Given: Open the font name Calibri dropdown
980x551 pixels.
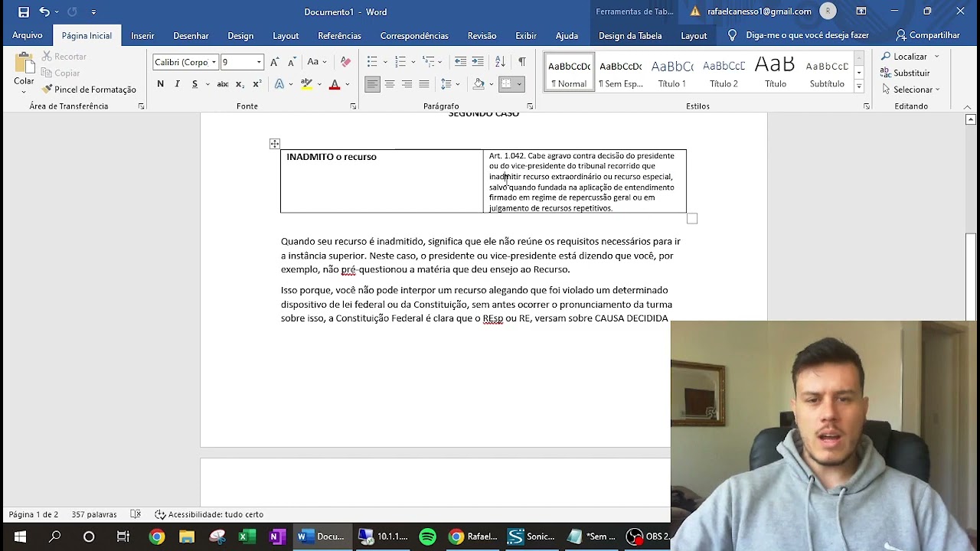Looking at the screenshot, I should click(x=214, y=62).
